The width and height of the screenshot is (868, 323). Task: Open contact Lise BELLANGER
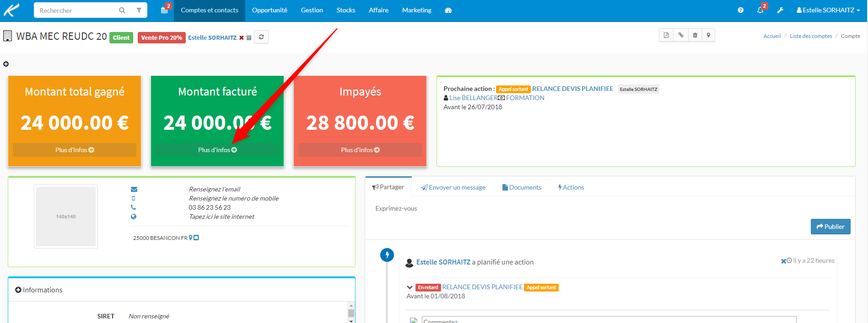coord(474,98)
